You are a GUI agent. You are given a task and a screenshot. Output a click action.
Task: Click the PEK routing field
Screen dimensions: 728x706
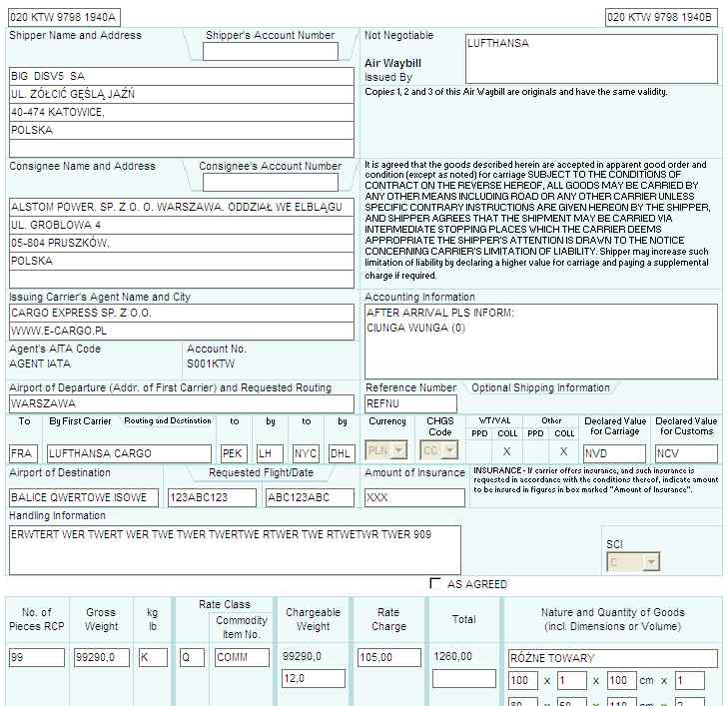point(234,453)
